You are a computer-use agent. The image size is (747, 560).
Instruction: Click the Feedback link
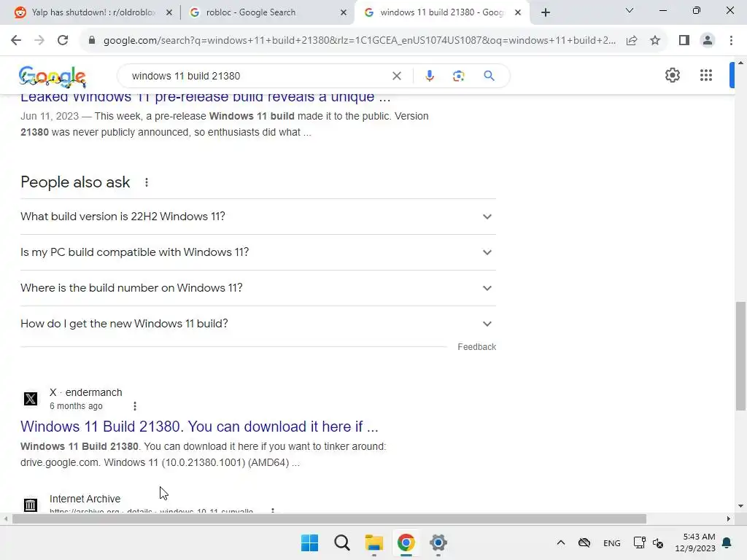(x=477, y=347)
